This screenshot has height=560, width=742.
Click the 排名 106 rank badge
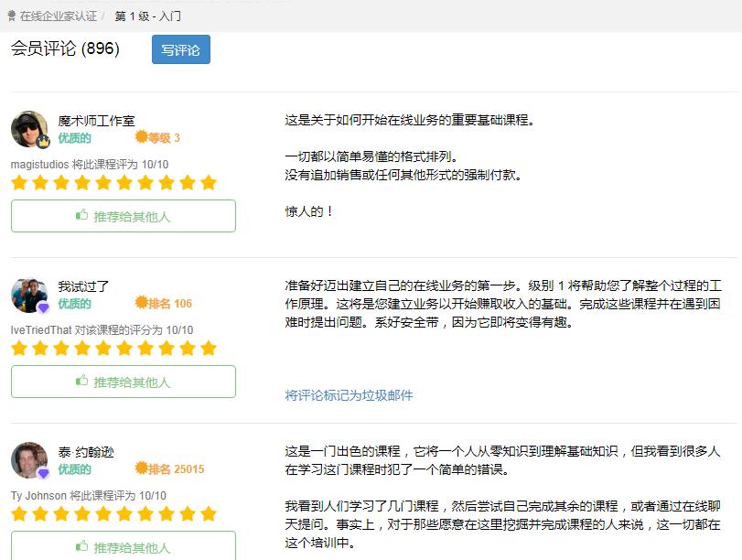164,303
